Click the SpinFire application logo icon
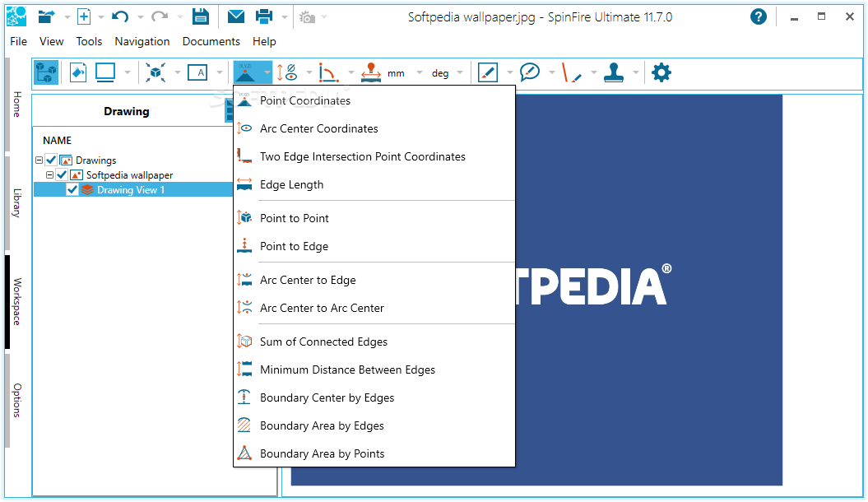The height and width of the screenshot is (502, 868). 16,16
